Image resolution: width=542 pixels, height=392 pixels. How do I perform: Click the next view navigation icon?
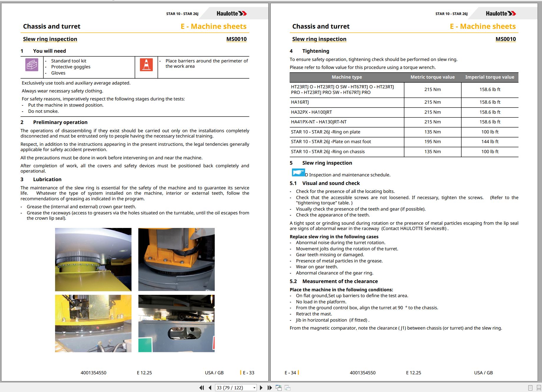tap(287, 388)
